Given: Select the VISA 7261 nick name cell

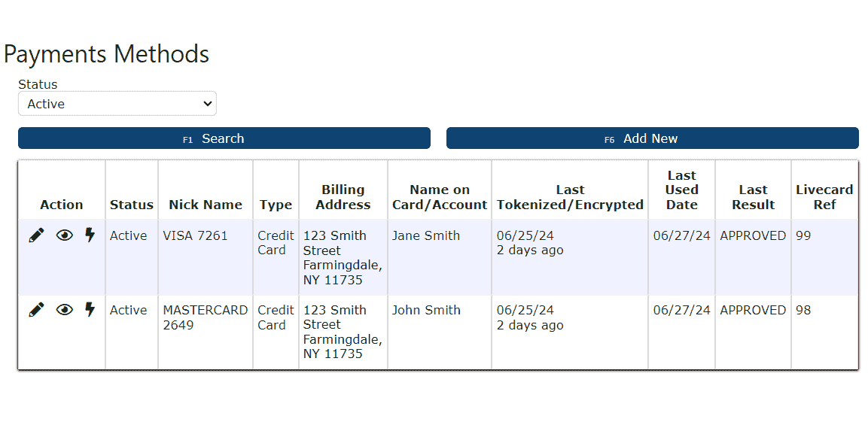Looking at the screenshot, I should [195, 235].
